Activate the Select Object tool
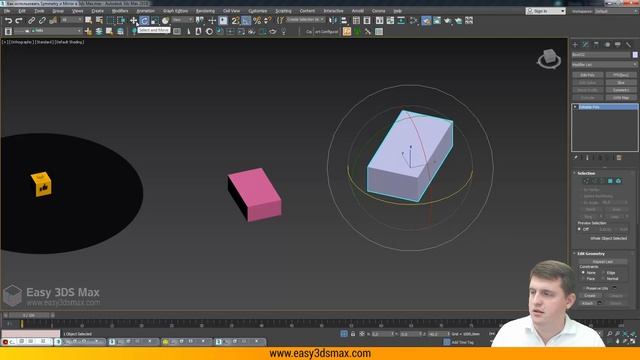640x360 pixels. coord(89,20)
